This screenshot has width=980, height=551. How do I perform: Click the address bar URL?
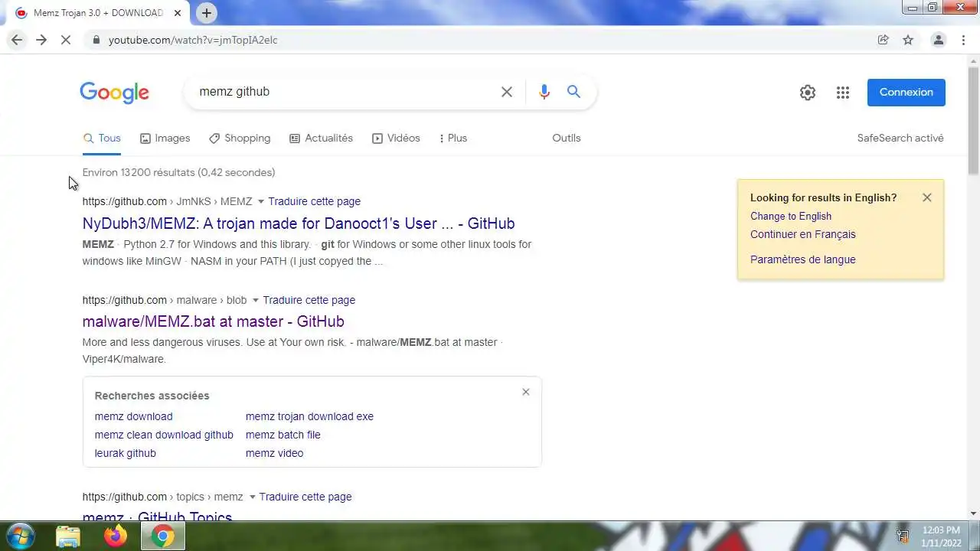193,40
